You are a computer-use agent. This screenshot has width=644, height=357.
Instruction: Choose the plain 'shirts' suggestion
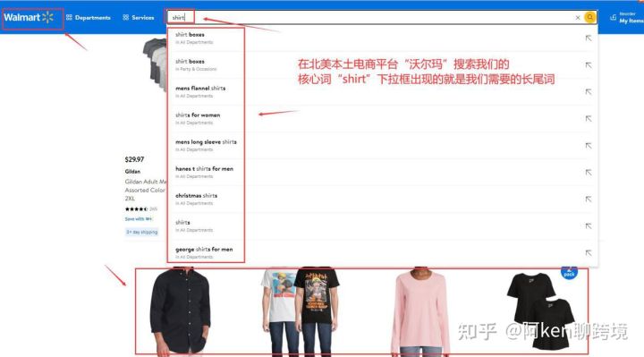click(x=382, y=226)
